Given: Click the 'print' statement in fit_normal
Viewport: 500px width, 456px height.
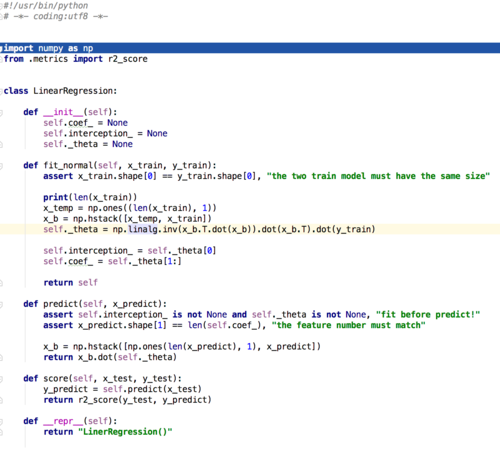Looking at the screenshot, I should 56,197.
